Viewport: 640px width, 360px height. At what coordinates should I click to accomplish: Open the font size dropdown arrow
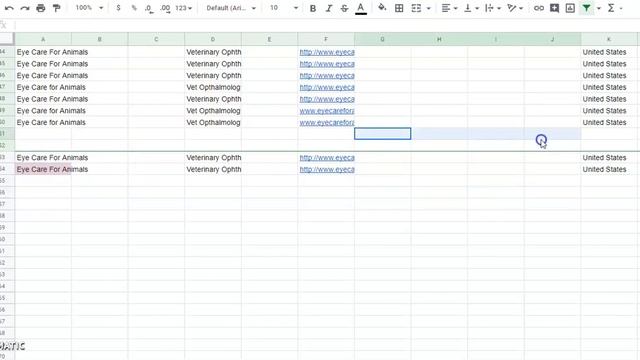pos(296,8)
